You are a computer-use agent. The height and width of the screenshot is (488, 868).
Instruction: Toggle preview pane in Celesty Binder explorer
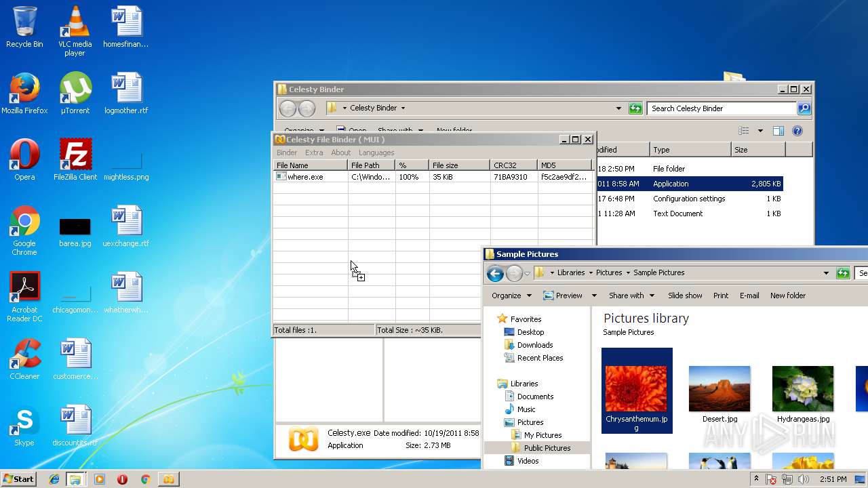pos(778,131)
